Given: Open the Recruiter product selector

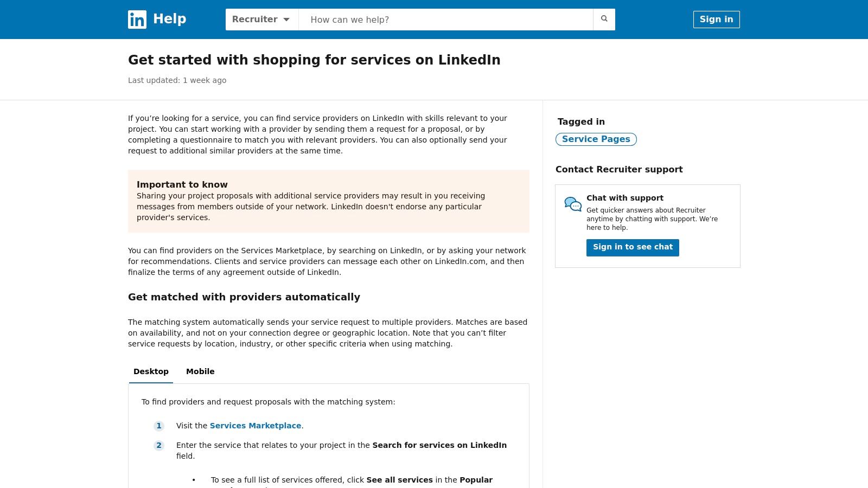Looking at the screenshot, I should [x=262, y=20].
